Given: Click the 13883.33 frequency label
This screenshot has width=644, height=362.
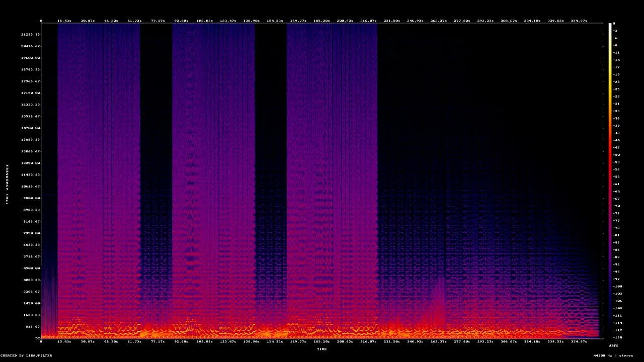Looking at the screenshot, I should [30, 140].
